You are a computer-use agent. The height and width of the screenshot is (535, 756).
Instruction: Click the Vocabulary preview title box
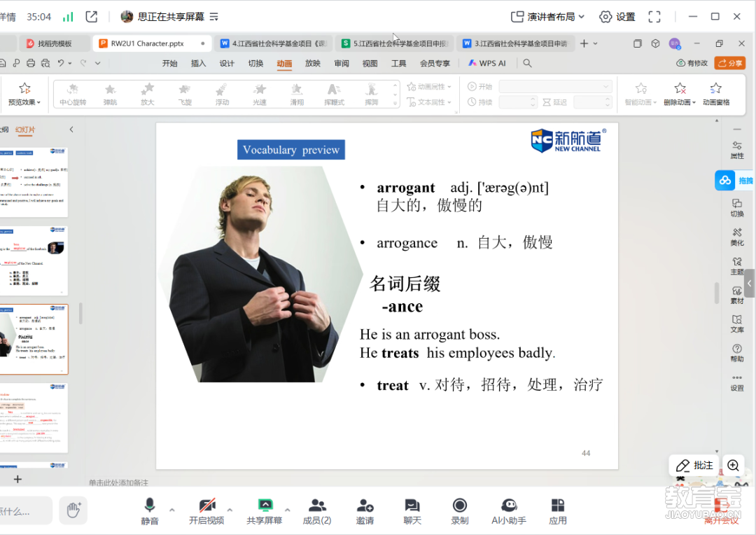click(x=290, y=150)
